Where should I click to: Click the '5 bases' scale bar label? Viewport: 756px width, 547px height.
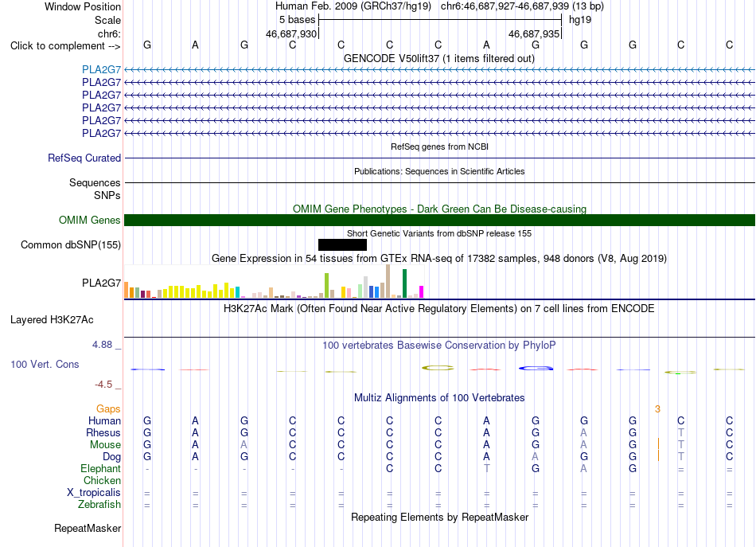click(x=297, y=20)
